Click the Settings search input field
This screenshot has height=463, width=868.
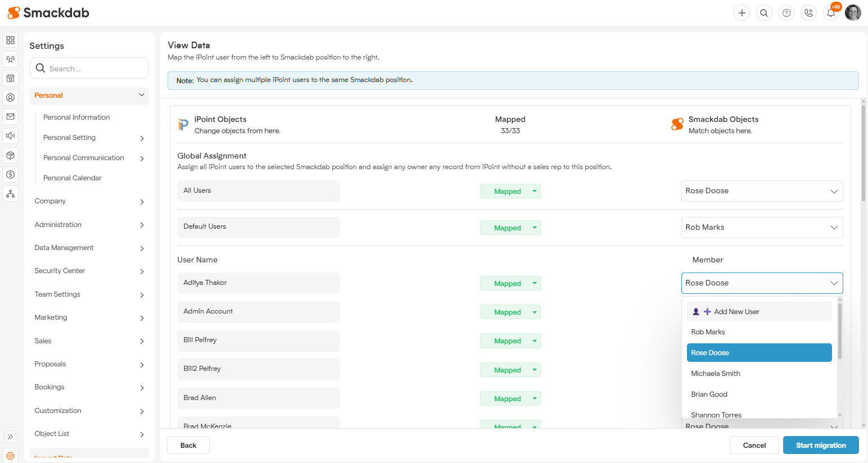pos(96,69)
